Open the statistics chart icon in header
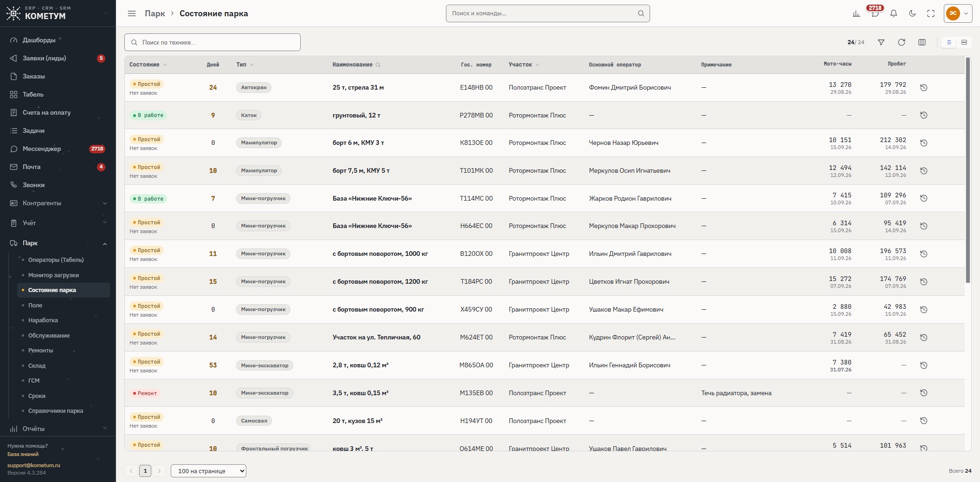This screenshot has height=482, width=980. click(x=856, y=13)
